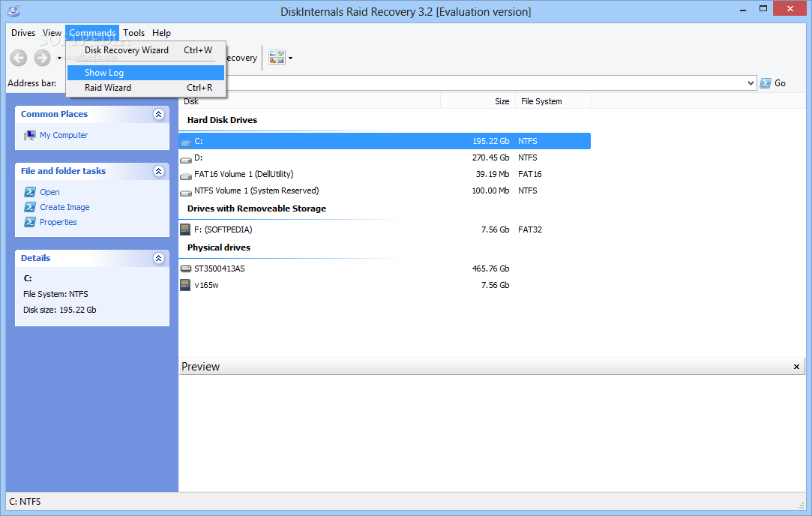
Task: Select FAT16 Volume 1 (DellUtility) row
Action: click(x=244, y=174)
